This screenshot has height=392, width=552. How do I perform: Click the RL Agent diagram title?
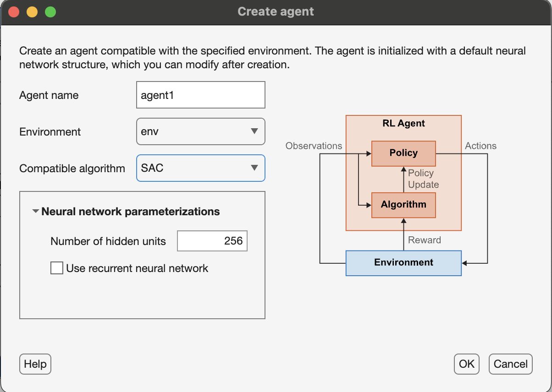pos(403,123)
